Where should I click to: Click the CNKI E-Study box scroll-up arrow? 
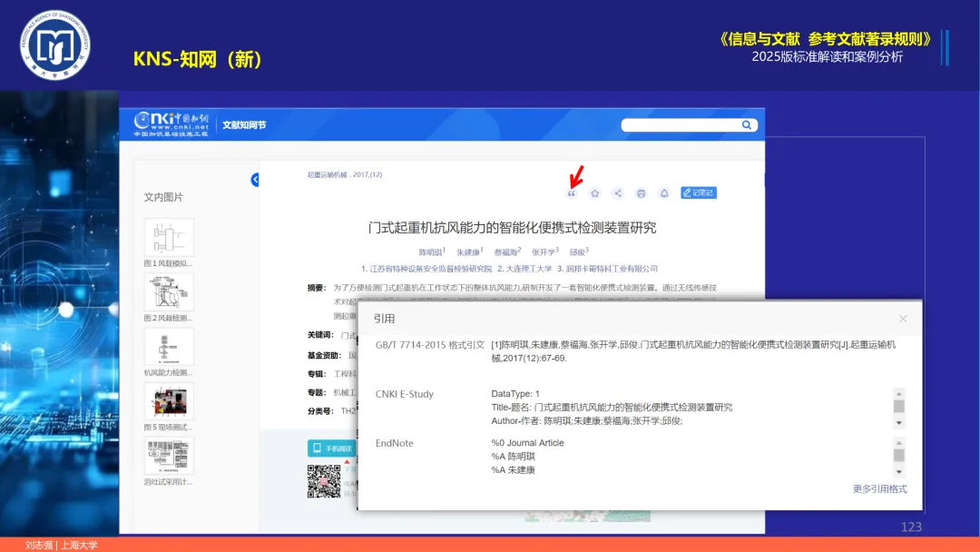[898, 393]
